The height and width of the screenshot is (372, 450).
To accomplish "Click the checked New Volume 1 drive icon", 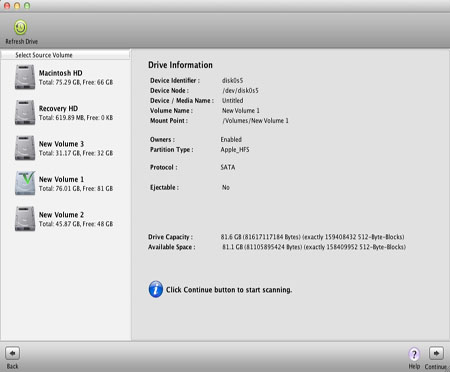I will [25, 183].
